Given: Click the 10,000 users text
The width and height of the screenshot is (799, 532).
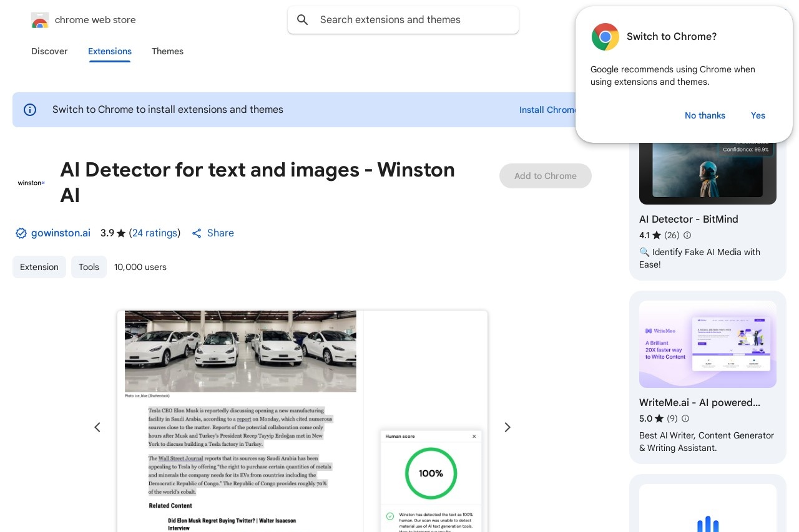Looking at the screenshot, I should [140, 267].
